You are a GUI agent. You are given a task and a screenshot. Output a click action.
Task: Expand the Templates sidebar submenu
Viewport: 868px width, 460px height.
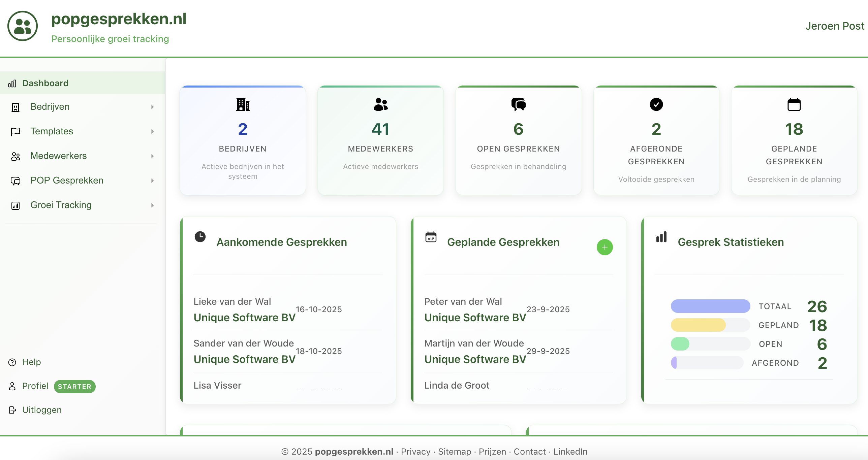[152, 131]
